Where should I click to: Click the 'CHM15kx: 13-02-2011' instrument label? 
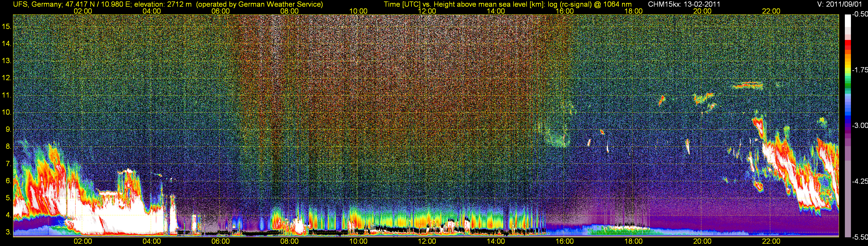coord(684,4)
